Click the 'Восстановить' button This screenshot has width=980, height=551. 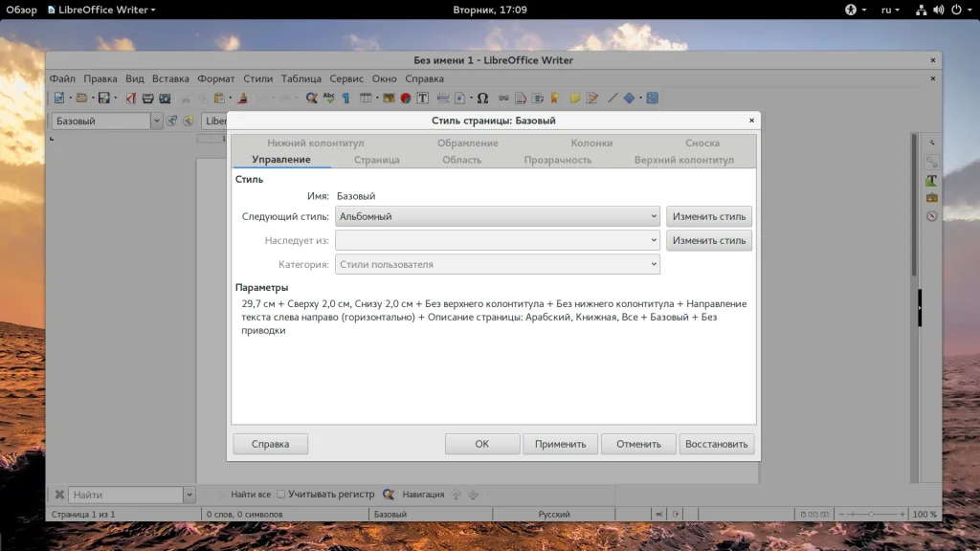(717, 444)
